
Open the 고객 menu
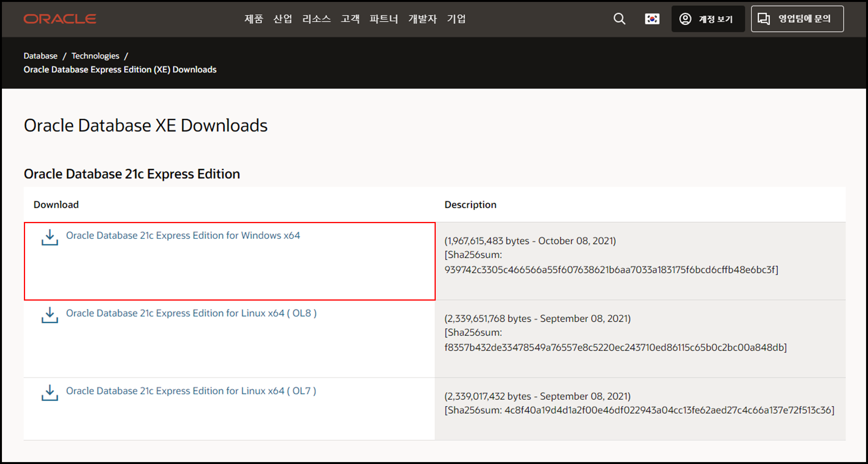pos(350,19)
